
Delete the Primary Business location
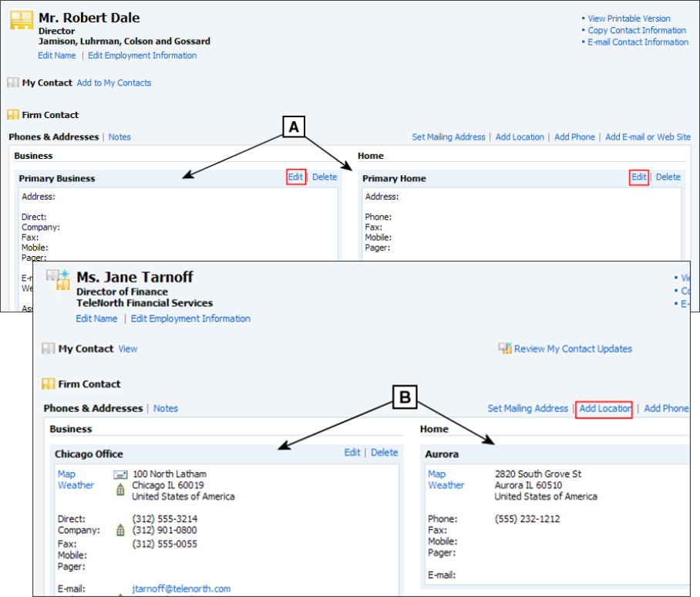pyautogui.click(x=325, y=177)
